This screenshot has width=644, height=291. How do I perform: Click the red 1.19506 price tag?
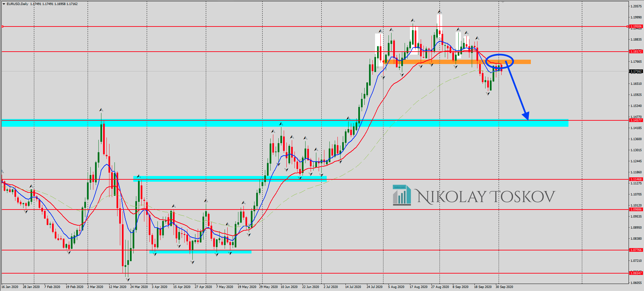point(636,26)
